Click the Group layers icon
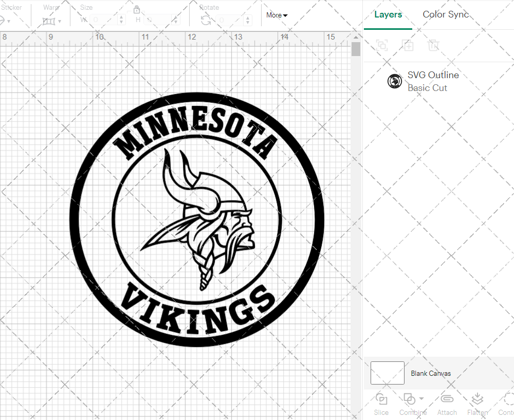The width and height of the screenshot is (514, 420). (x=382, y=46)
